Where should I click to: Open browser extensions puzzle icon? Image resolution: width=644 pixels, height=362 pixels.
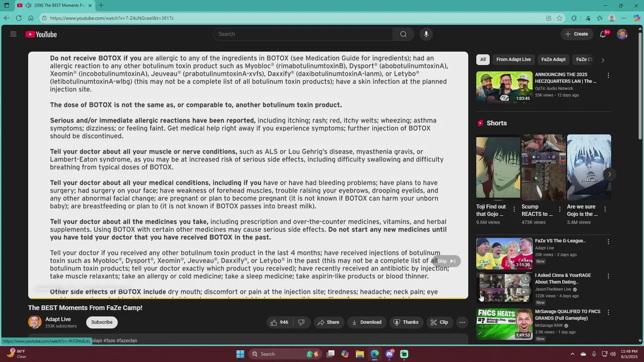[574, 18]
